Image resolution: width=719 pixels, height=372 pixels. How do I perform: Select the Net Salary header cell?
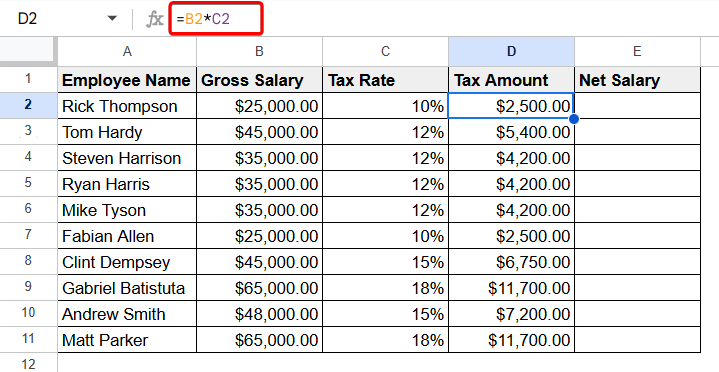tap(637, 80)
